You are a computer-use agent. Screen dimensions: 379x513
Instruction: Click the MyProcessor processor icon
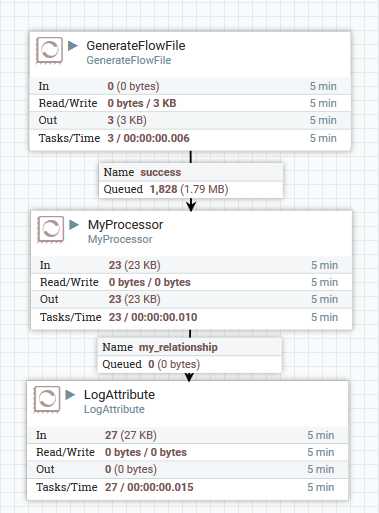[x=51, y=229]
